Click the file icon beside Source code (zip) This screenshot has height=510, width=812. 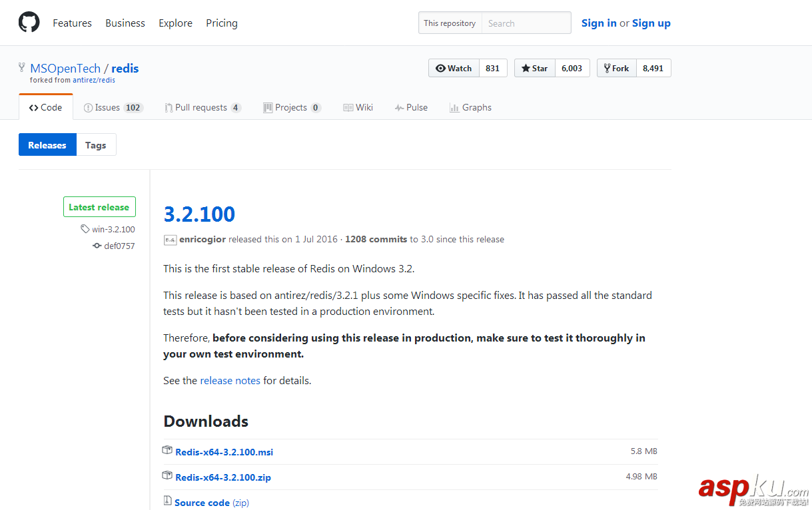point(168,501)
